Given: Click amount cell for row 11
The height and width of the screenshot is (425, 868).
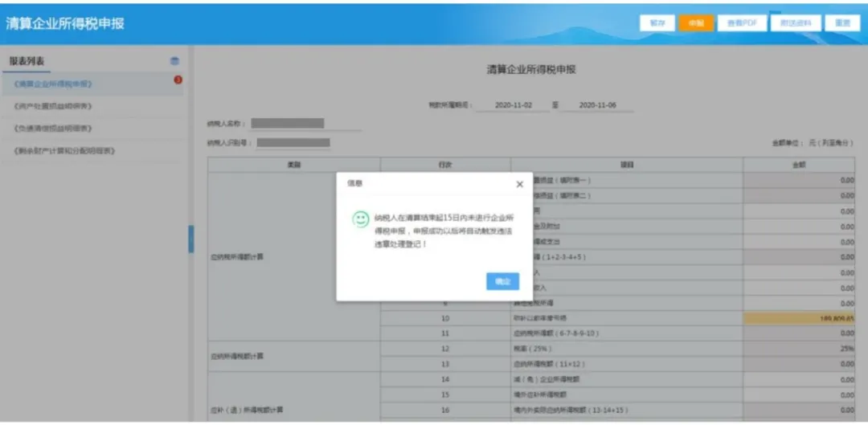Looking at the screenshot, I should coord(799,333).
